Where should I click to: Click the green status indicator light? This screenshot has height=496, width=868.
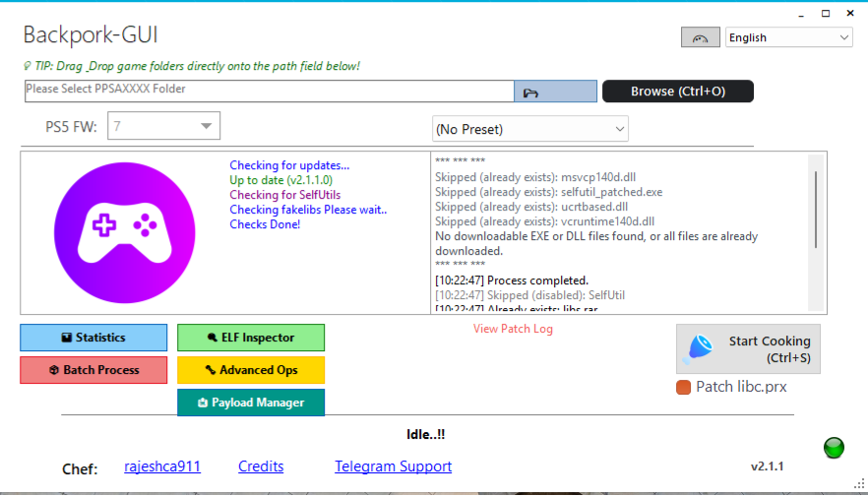834,448
